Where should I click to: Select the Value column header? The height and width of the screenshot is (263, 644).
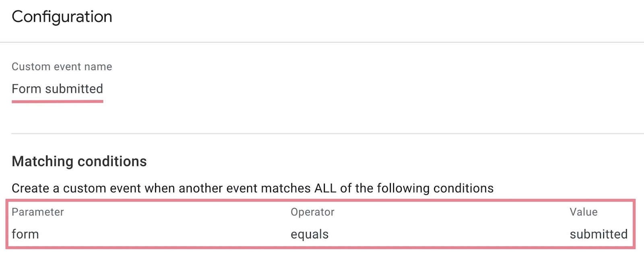click(584, 212)
